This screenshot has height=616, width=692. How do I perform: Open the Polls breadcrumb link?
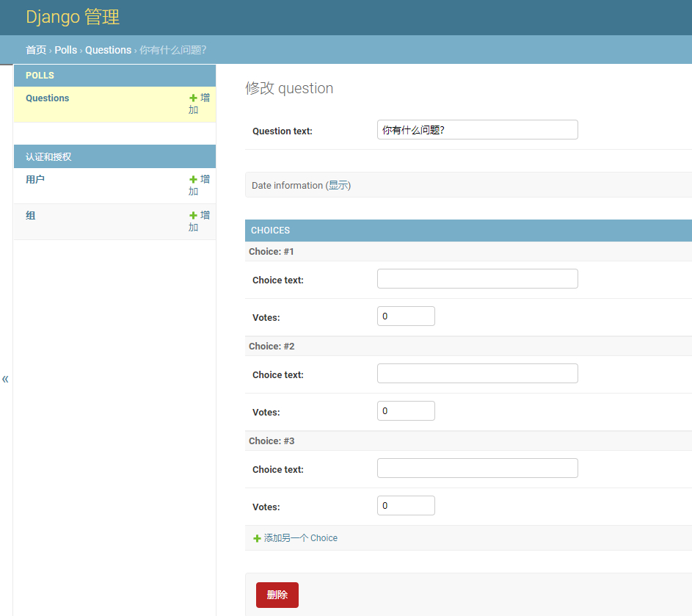(65, 50)
